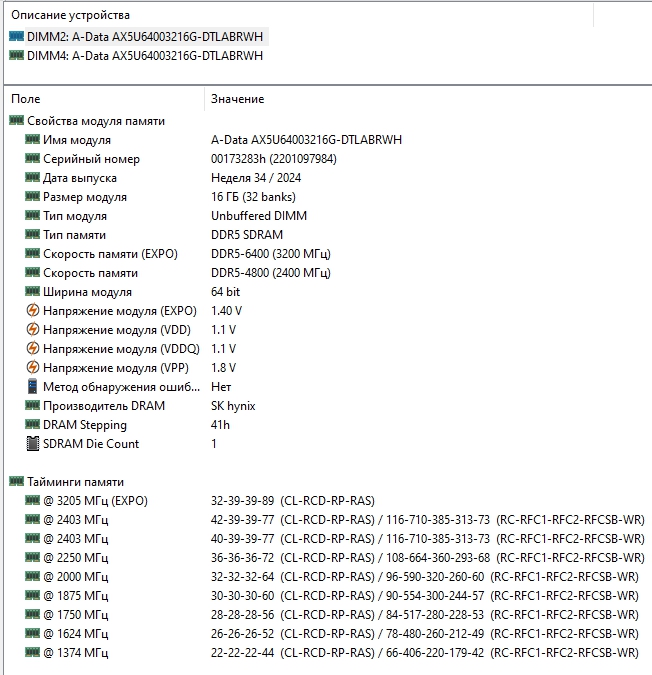Select the value '16 ГБ (32 banks)'
The width and height of the screenshot is (652, 675).
[253, 197]
